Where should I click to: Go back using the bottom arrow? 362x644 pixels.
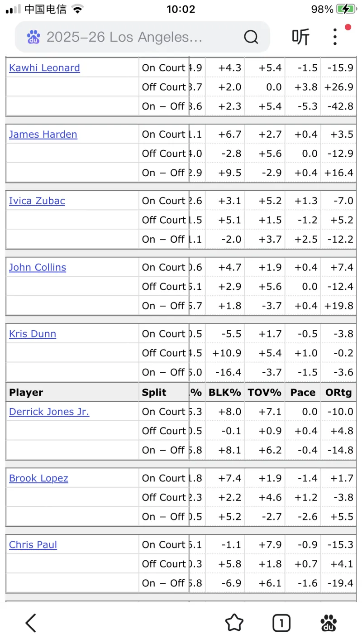click(x=31, y=623)
